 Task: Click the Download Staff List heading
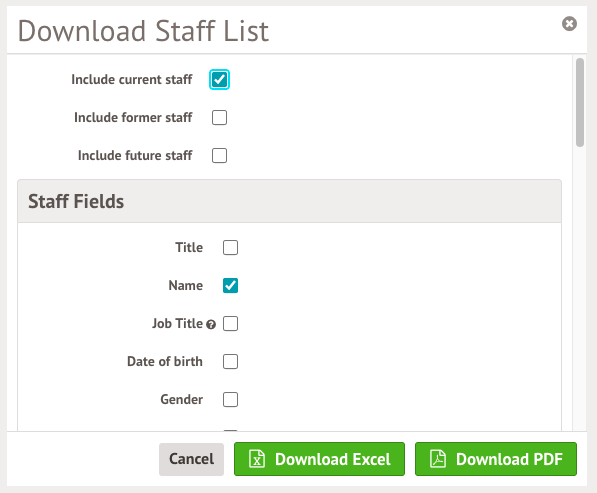(144, 31)
